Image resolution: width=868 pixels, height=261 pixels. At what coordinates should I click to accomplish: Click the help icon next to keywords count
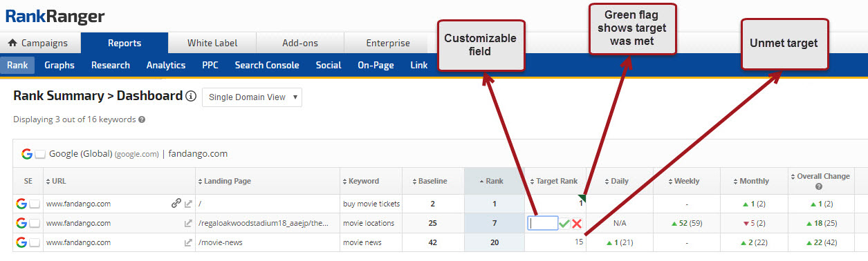coord(142,119)
